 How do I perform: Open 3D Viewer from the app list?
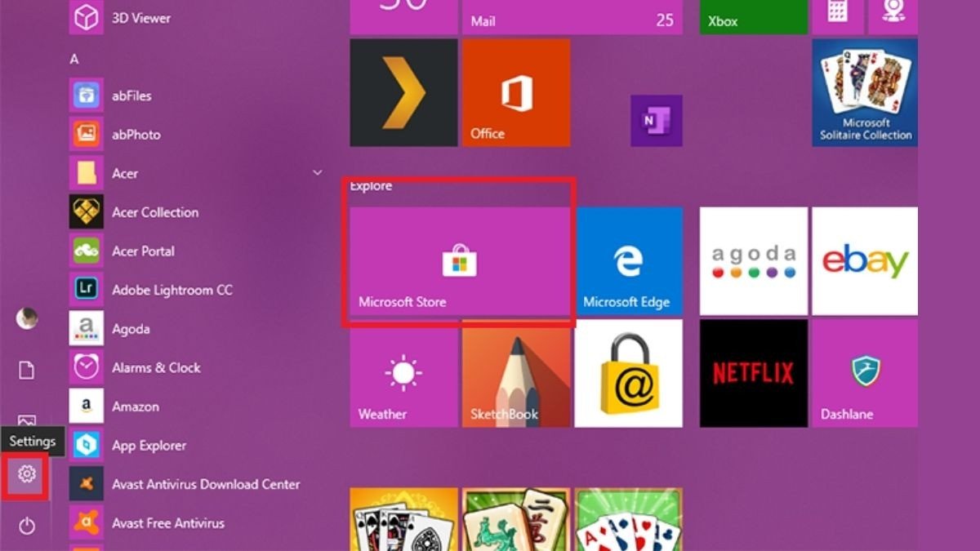coord(143,17)
